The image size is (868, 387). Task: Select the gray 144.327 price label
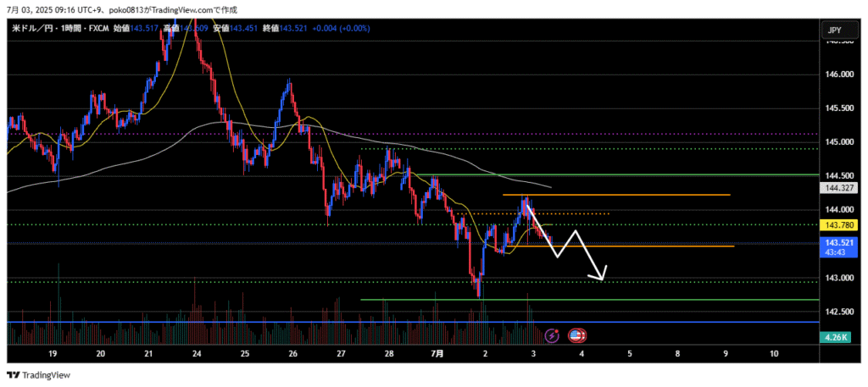point(834,188)
